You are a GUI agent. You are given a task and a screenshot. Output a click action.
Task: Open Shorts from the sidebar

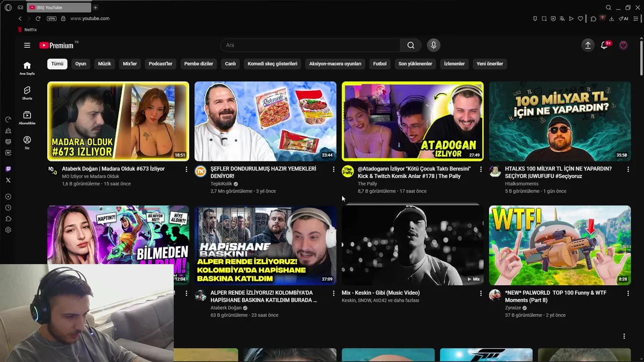(27, 93)
